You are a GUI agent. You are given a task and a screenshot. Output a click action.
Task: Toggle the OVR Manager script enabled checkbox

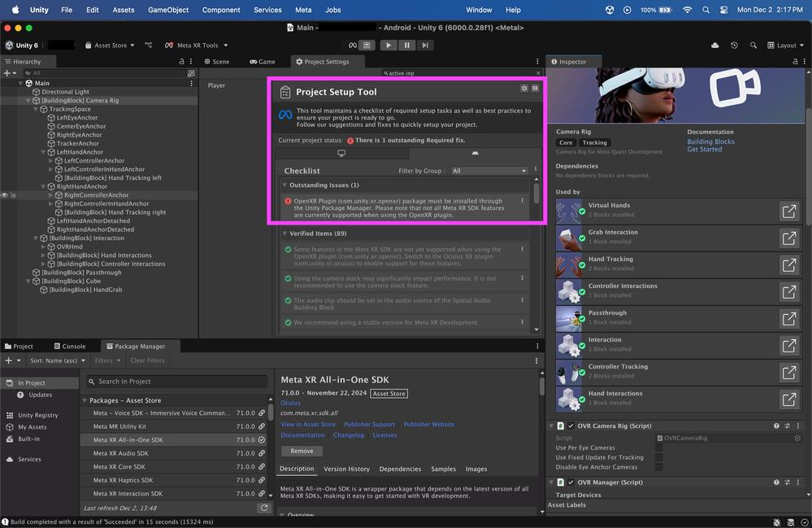point(571,482)
